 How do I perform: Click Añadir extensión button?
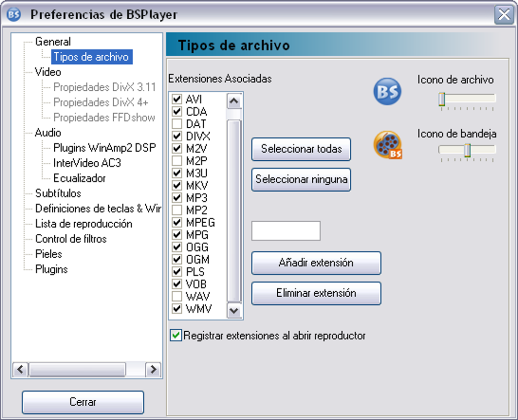coord(316,263)
